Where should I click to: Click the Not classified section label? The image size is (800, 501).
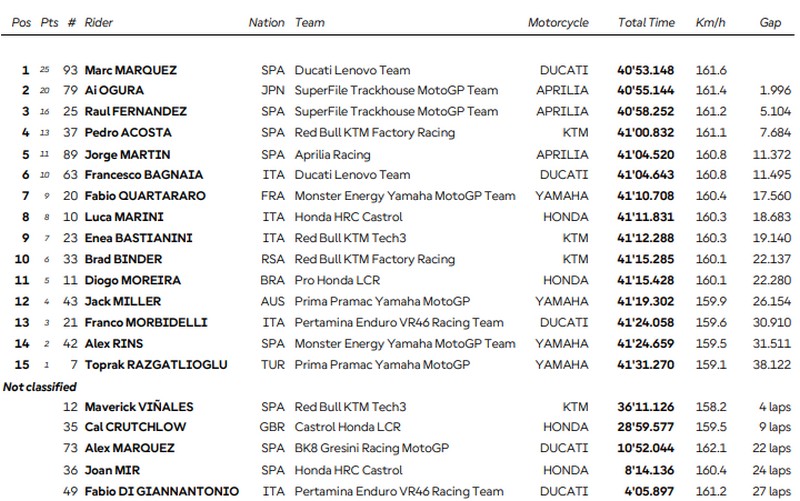tap(40, 387)
